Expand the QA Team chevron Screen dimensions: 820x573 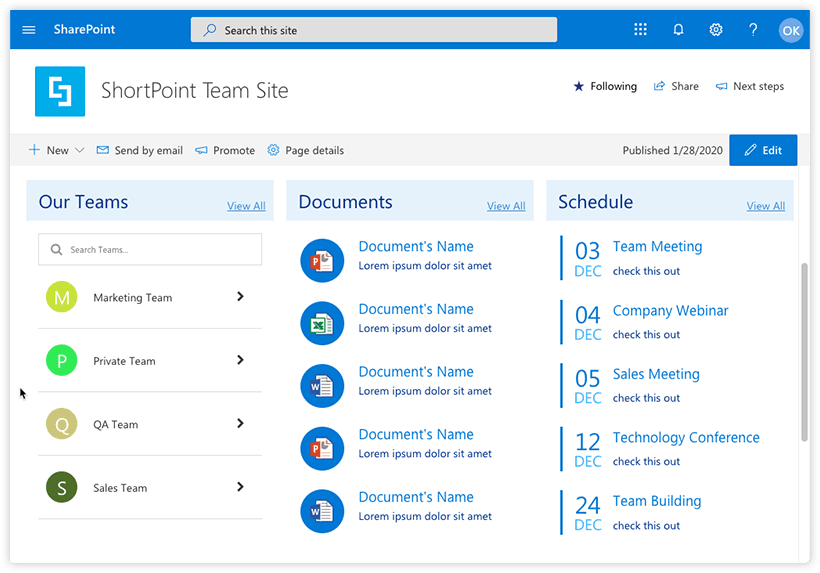coord(240,423)
